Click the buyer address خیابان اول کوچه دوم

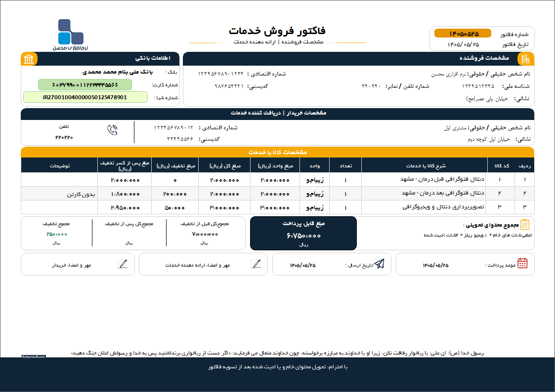[x=489, y=140]
